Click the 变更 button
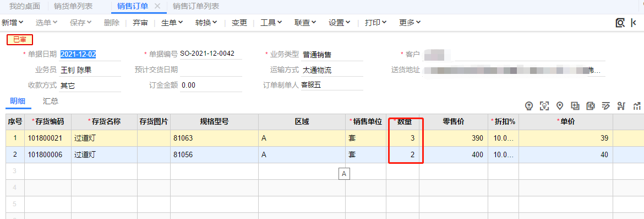 pos(239,23)
